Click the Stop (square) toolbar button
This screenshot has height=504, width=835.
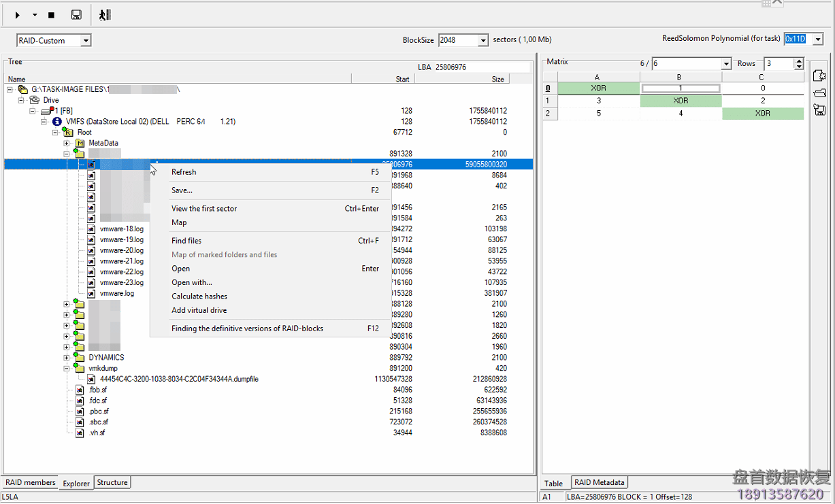pos(51,15)
